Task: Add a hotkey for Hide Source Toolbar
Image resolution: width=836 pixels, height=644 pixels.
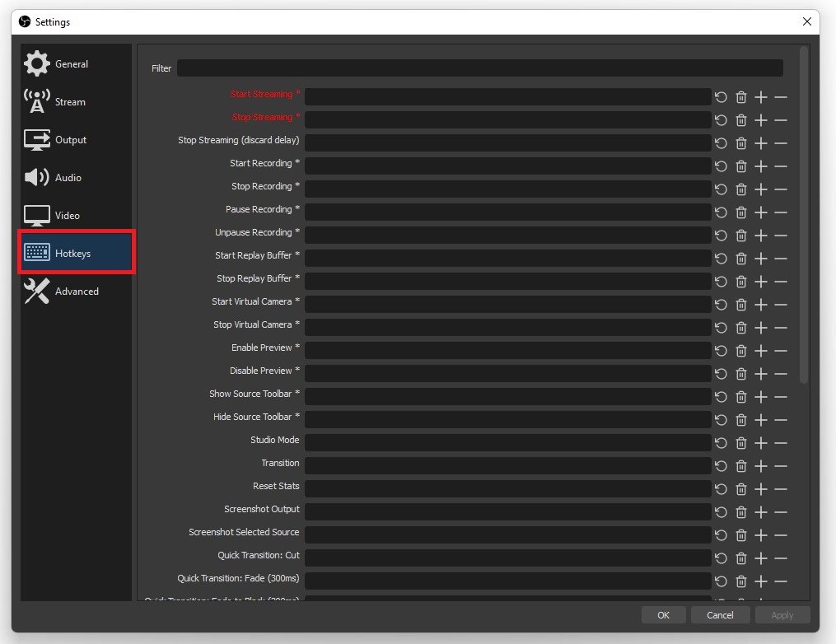Action: 761,420
